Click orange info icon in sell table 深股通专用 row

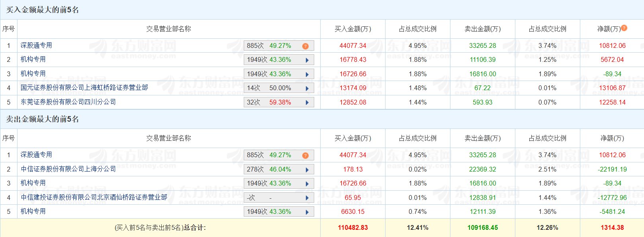[x=305, y=156]
